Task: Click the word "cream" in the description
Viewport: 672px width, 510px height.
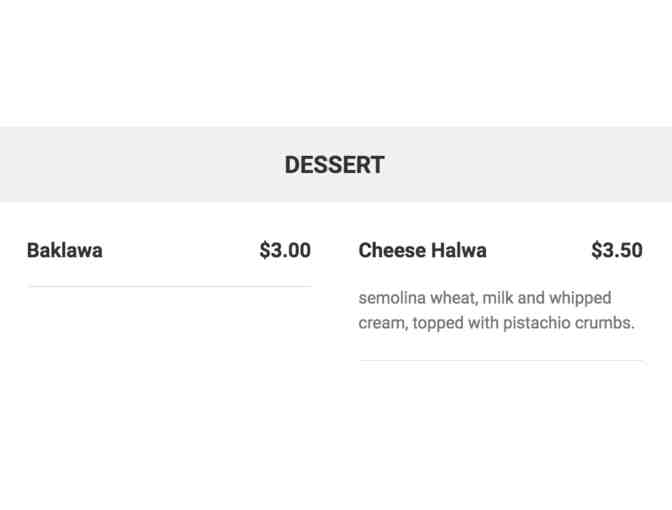Action: click(383, 323)
